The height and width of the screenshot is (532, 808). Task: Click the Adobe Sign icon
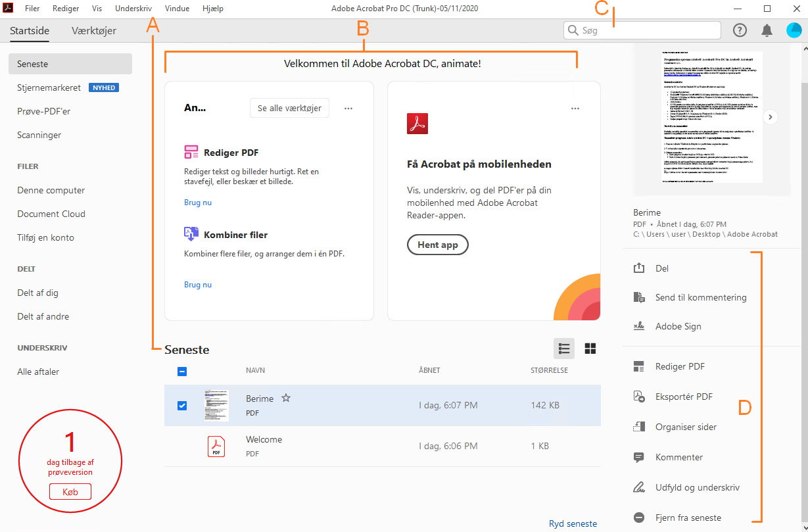[639, 326]
